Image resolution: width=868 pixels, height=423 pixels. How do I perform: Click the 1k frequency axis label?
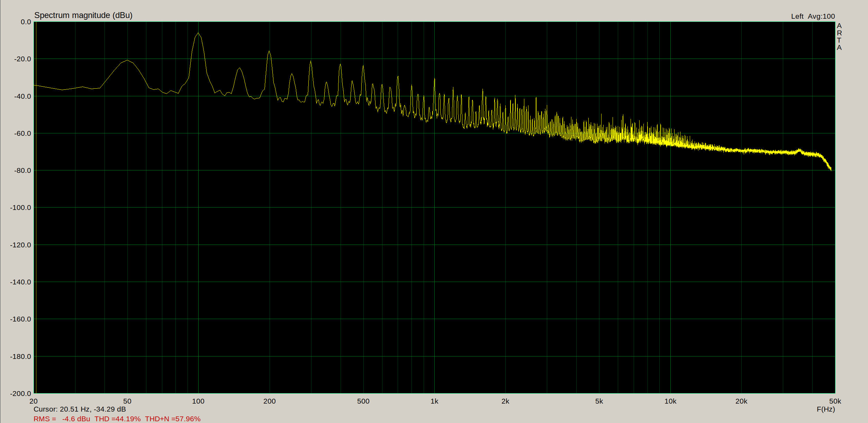434,401
